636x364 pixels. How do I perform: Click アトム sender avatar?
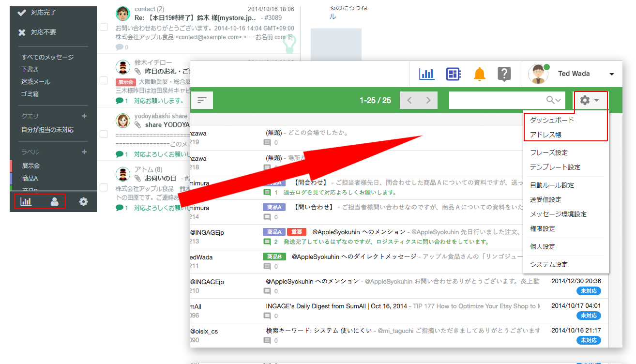pyautogui.click(x=123, y=174)
